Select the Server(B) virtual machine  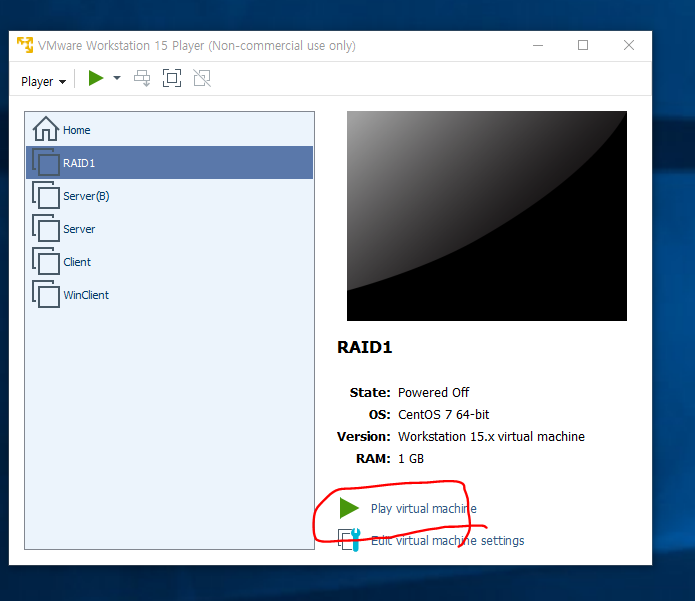pos(169,196)
